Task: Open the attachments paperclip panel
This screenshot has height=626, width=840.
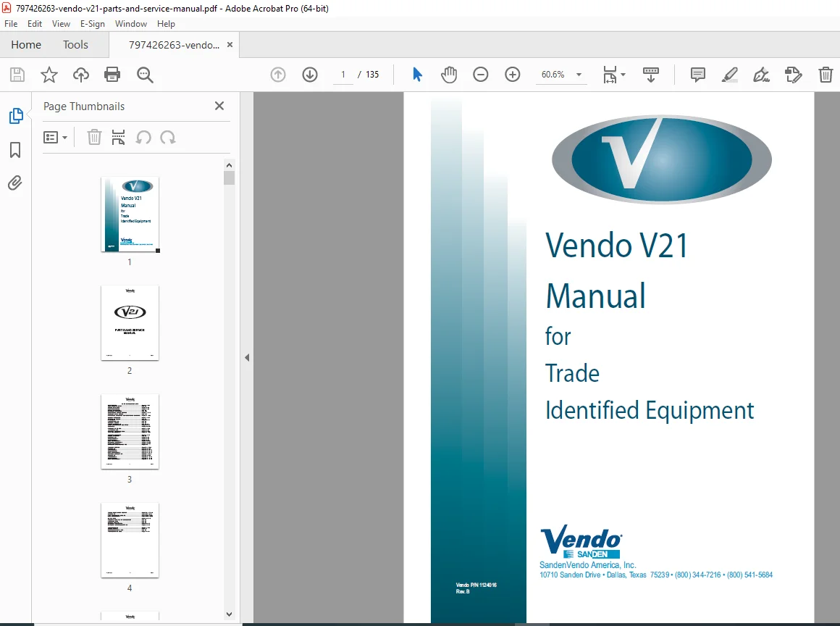Action: (15, 183)
